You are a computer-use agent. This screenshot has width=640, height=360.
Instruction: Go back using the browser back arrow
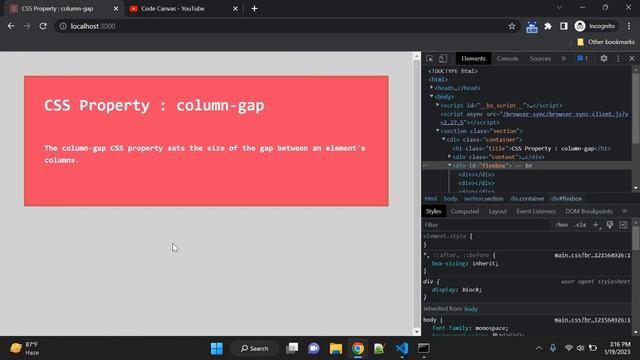point(11,26)
